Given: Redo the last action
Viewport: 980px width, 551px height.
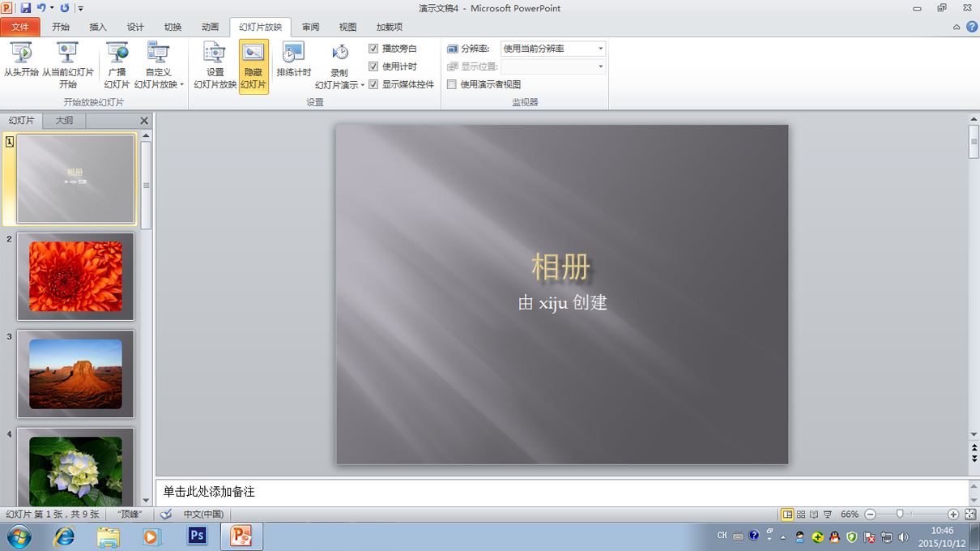Looking at the screenshot, I should click(x=65, y=8).
